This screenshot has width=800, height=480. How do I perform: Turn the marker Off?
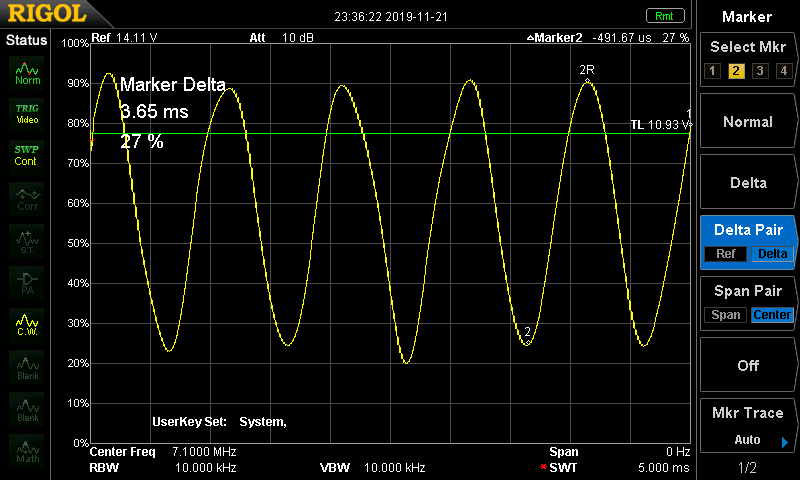[748, 366]
